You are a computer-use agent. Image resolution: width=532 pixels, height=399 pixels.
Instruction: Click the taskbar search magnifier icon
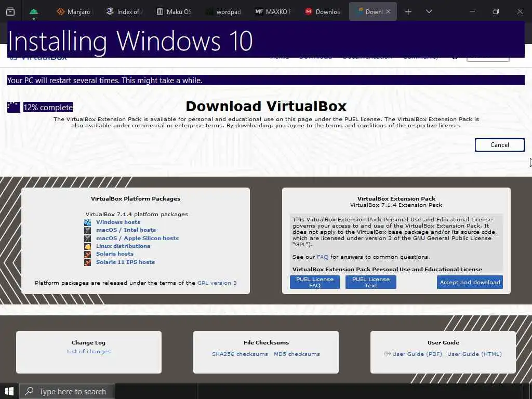pyautogui.click(x=30, y=391)
